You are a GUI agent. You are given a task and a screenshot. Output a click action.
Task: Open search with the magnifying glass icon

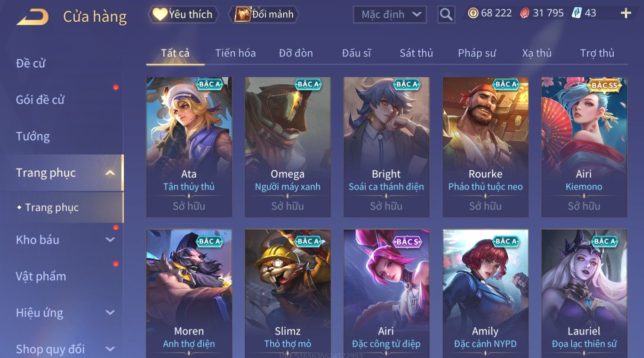tap(446, 15)
